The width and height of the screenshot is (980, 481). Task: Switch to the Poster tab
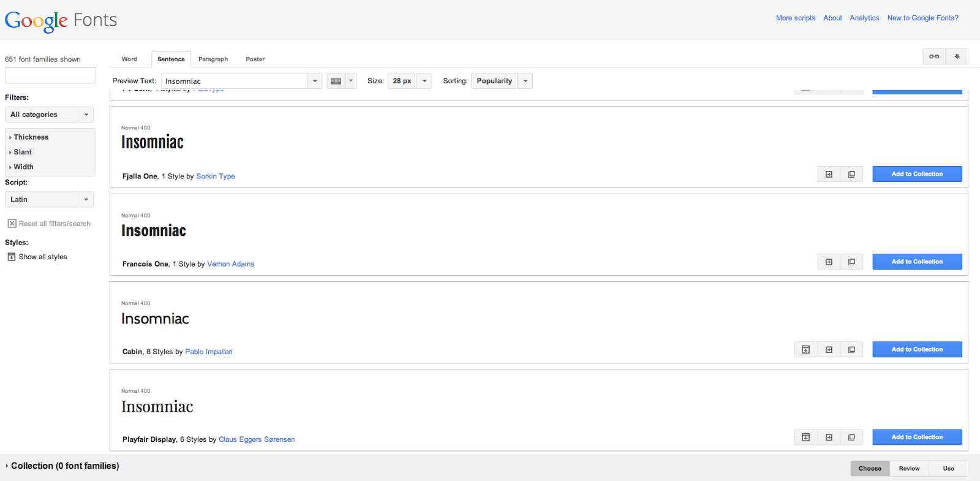[255, 59]
